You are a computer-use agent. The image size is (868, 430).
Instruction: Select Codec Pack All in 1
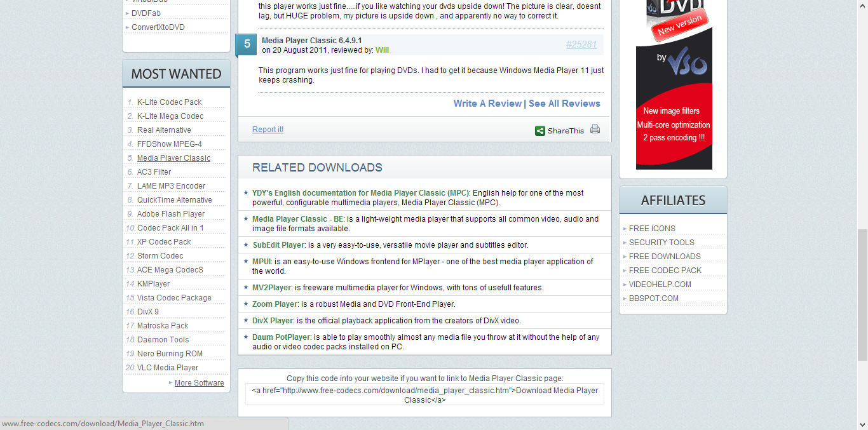tap(170, 228)
